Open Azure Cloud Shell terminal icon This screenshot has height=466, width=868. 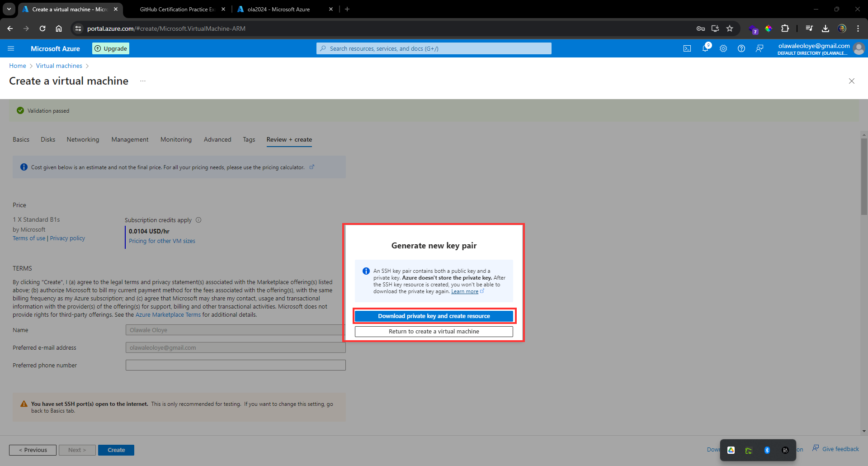[x=687, y=48]
